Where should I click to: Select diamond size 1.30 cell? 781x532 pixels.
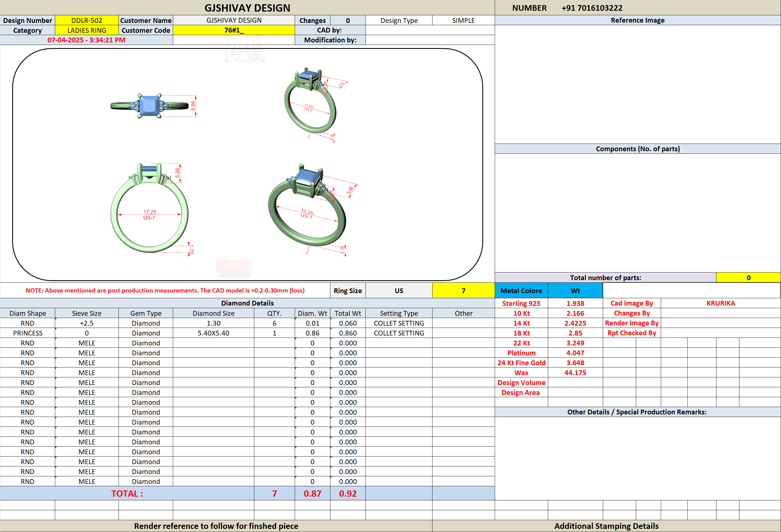[x=213, y=323]
